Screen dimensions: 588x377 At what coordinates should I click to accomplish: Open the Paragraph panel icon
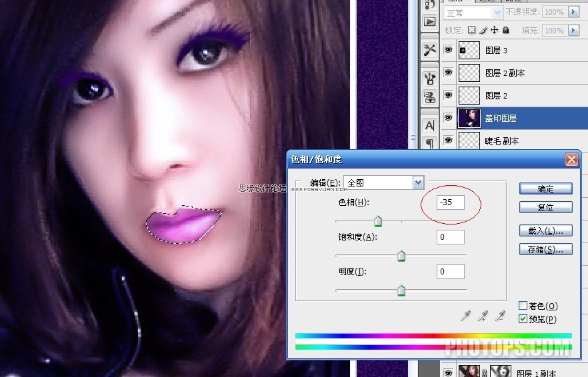tap(430, 143)
